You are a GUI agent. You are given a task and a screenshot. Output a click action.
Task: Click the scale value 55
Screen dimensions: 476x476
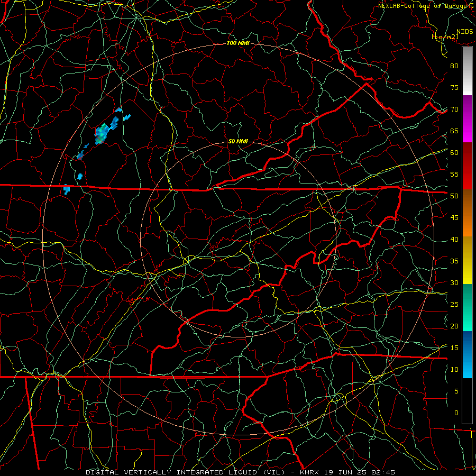454,174
